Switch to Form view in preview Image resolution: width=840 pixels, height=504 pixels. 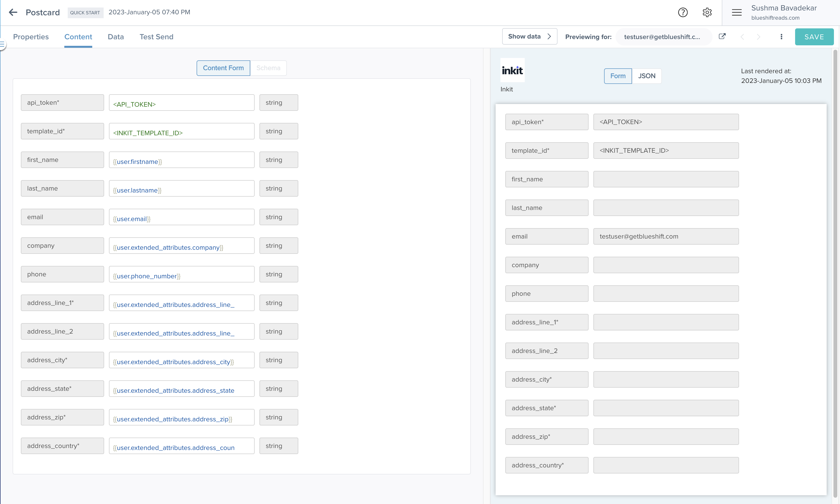tap(618, 76)
